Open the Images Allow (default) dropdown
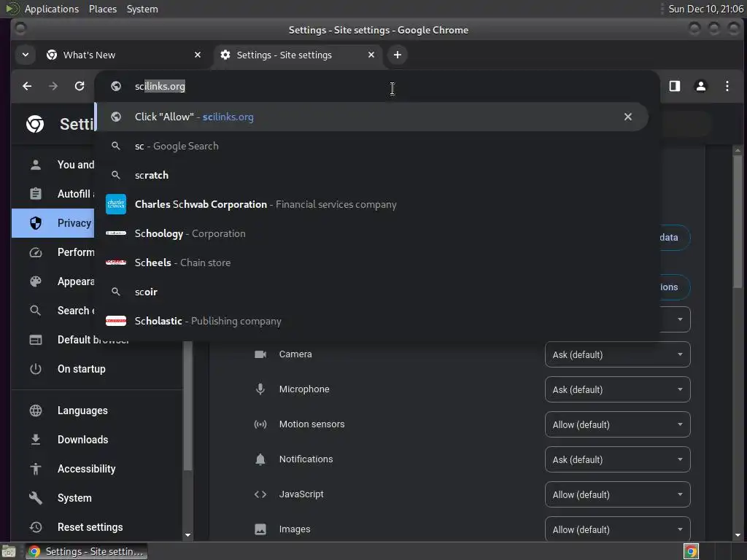747x560 pixels. (617, 529)
